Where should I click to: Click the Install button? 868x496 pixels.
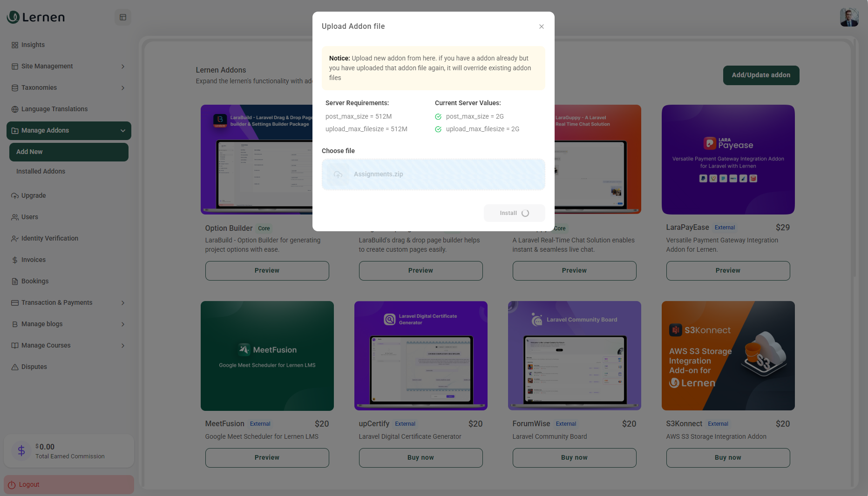point(514,213)
